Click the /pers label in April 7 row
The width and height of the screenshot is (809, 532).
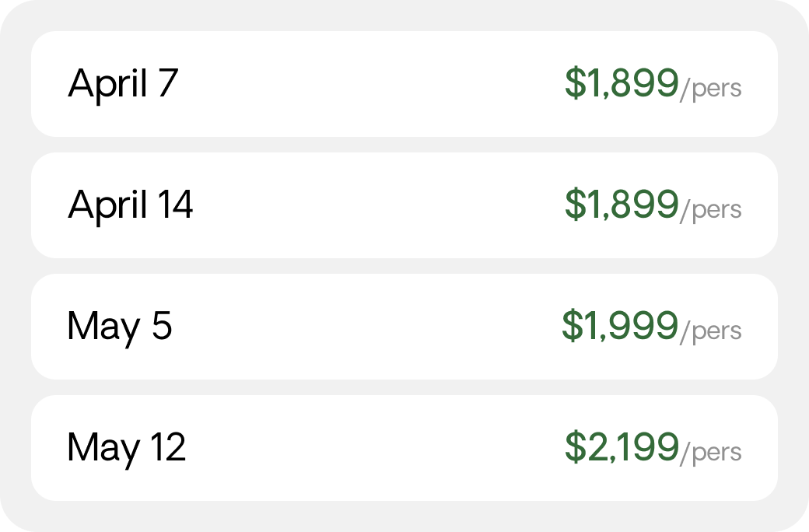(711, 89)
